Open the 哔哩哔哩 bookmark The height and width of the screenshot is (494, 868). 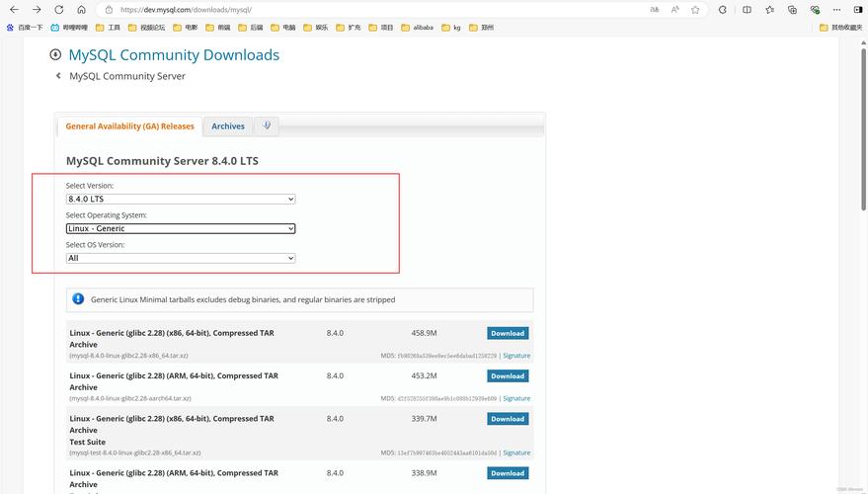[69, 27]
